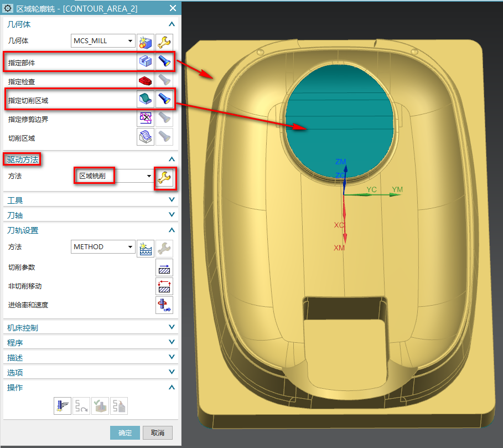Screen dimensions: 503x448
Task: Expand the 工具 section
Action: tap(172, 200)
